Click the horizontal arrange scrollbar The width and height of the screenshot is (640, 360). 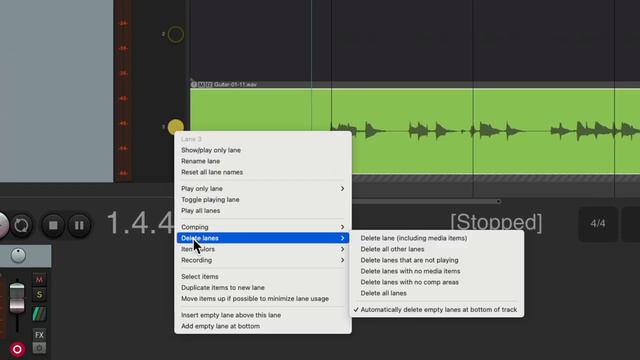click(426, 201)
